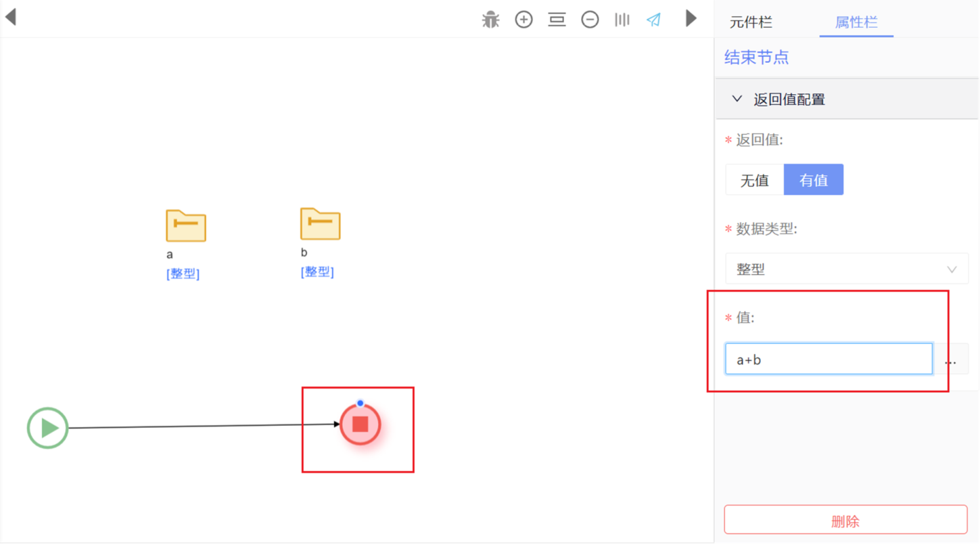The height and width of the screenshot is (549, 980).
Task: Click the vertical bars distribute icon
Action: pyautogui.click(x=622, y=20)
